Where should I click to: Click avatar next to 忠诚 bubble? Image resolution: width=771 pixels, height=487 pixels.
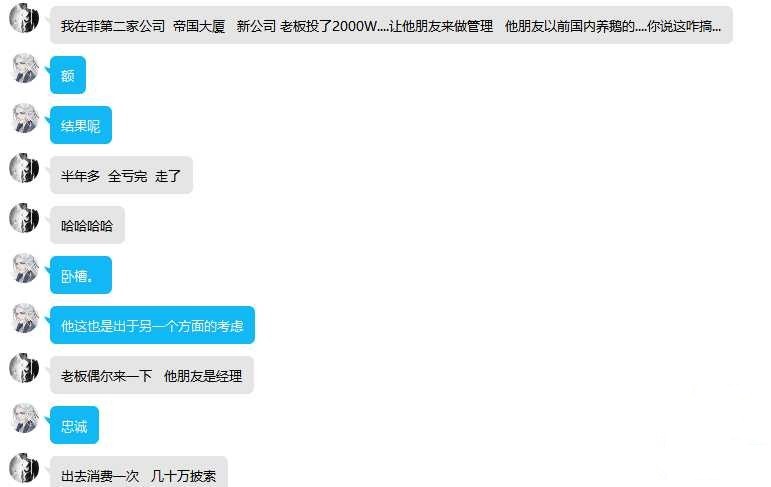tap(25, 418)
